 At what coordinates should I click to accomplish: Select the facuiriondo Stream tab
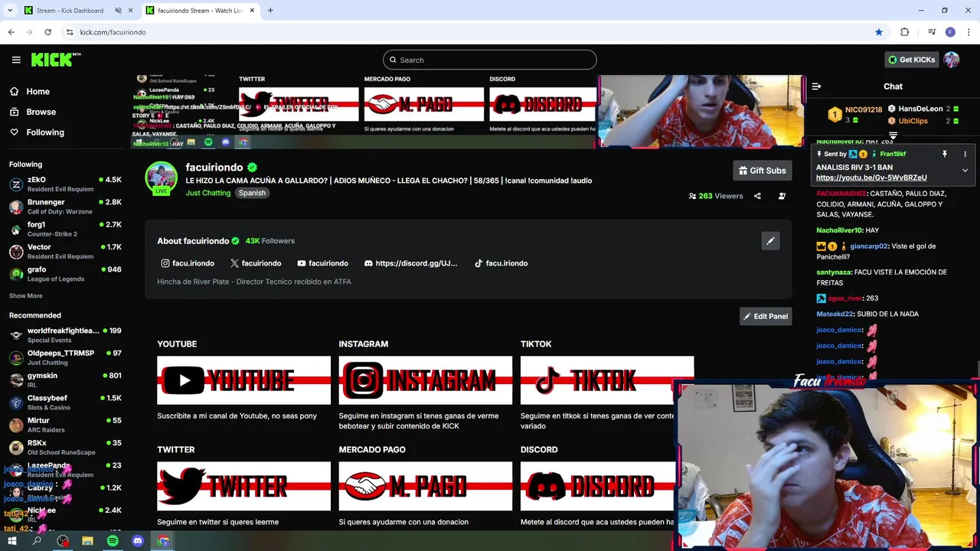[201, 11]
